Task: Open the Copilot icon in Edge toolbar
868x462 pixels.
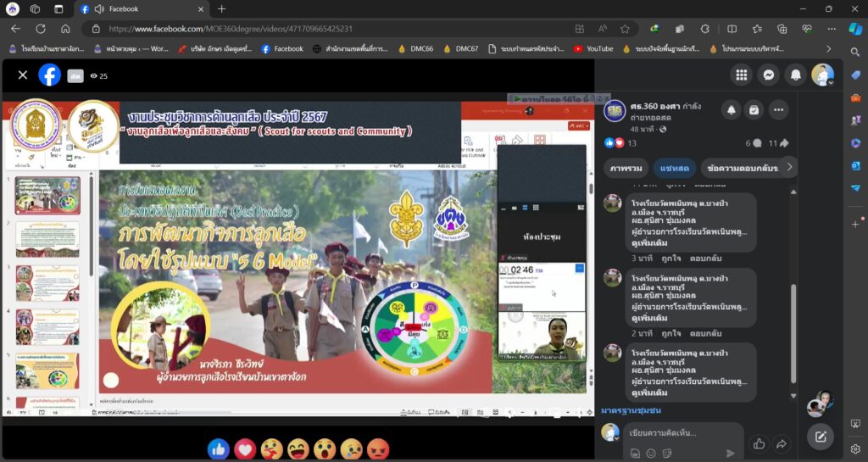Action: click(855, 29)
